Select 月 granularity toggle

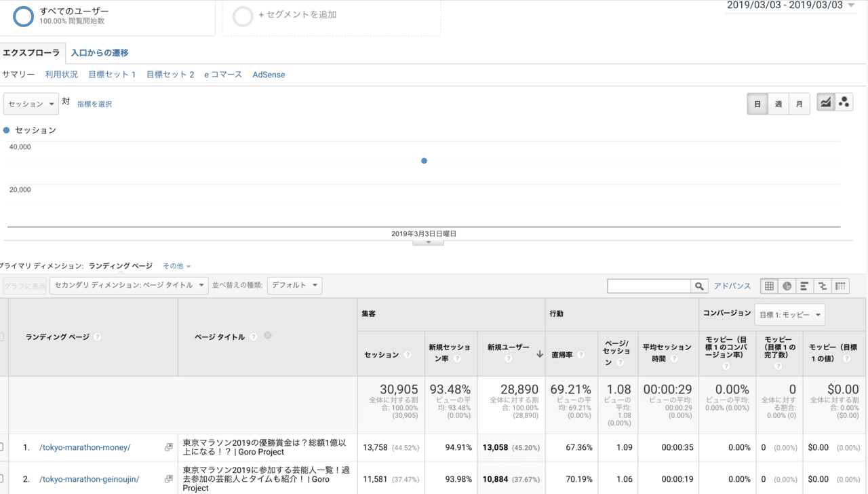pos(800,104)
